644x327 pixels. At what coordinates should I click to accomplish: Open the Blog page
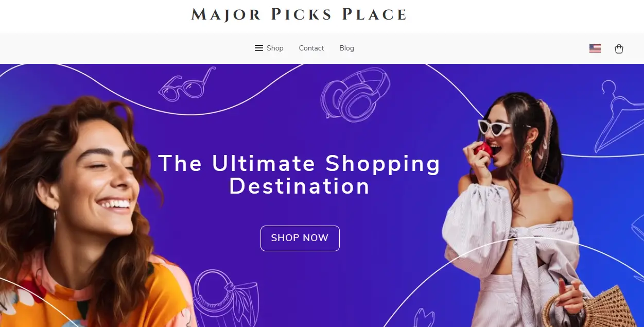click(346, 48)
